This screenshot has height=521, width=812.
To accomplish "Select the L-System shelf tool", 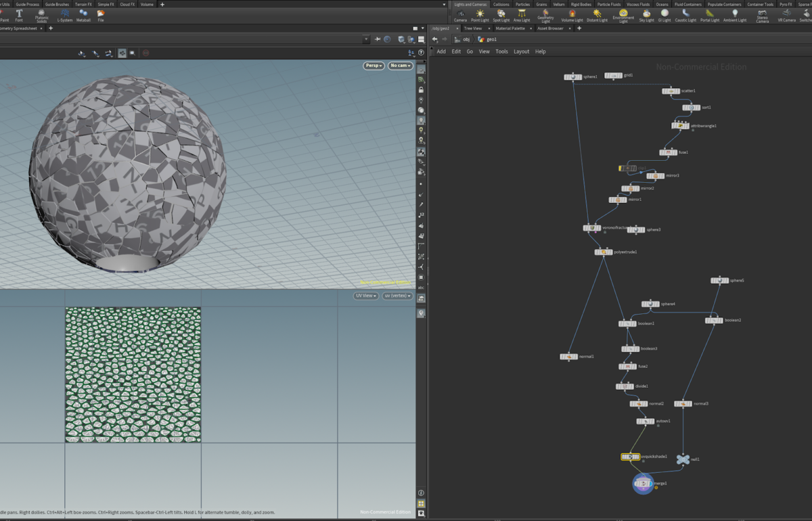I will [65, 15].
